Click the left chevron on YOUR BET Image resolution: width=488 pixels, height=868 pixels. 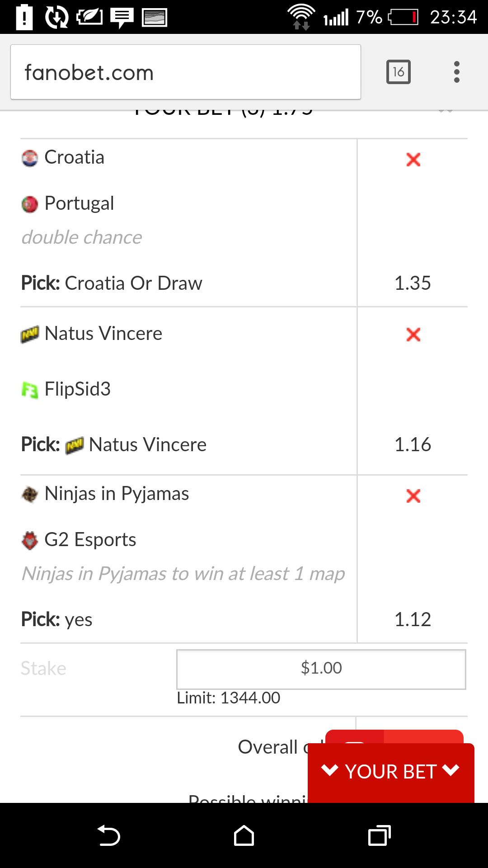coord(330,770)
